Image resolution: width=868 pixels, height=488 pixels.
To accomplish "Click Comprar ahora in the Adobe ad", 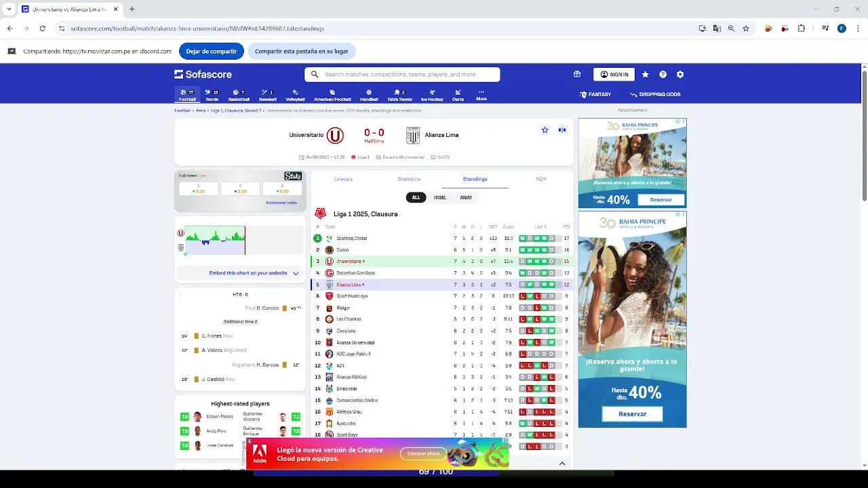I will (423, 453).
